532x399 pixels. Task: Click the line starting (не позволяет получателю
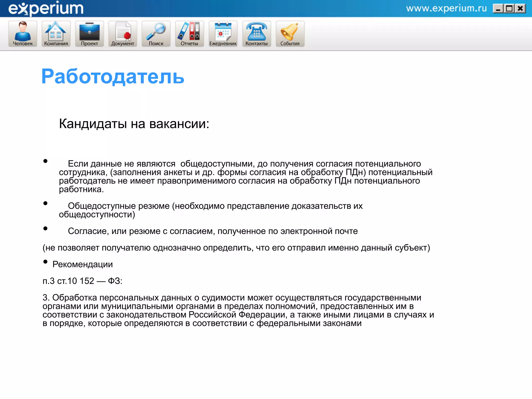pyautogui.click(x=236, y=248)
